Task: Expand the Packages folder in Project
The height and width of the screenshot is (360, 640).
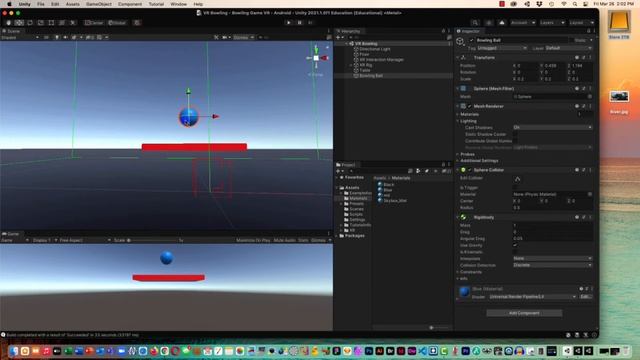Action: pos(338,236)
